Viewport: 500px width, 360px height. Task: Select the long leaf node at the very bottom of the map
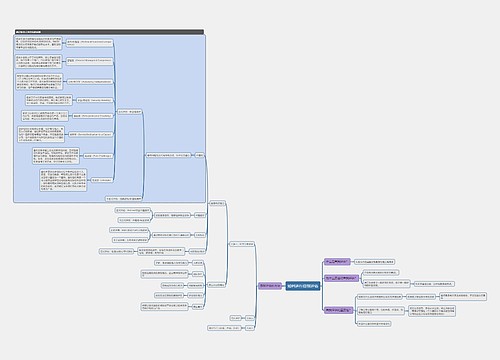pyautogui.click(x=224, y=328)
